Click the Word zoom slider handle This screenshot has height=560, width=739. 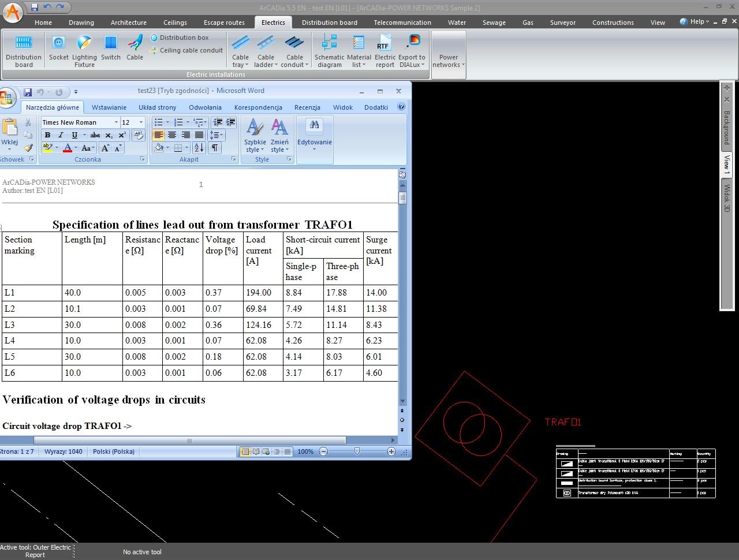pos(357,451)
